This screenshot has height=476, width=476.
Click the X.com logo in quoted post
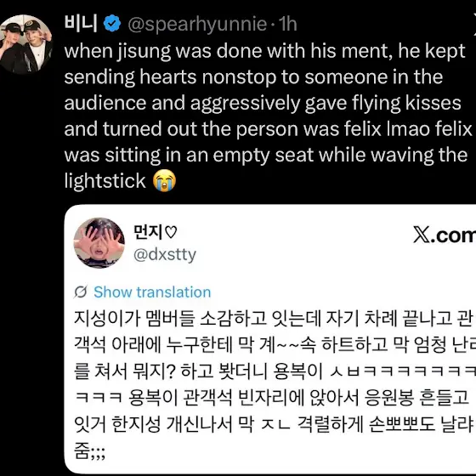coord(445,235)
